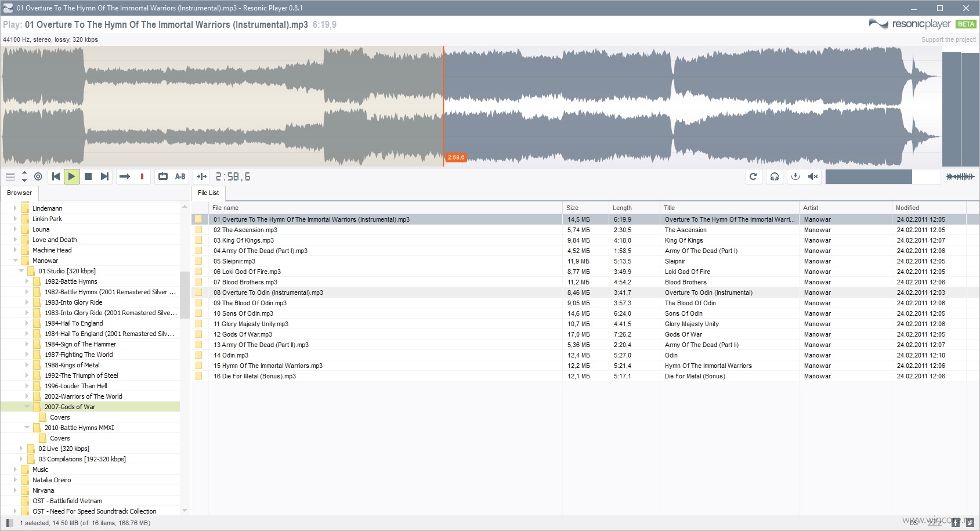Expand the 1982-Battle Hymns folder

(27, 281)
